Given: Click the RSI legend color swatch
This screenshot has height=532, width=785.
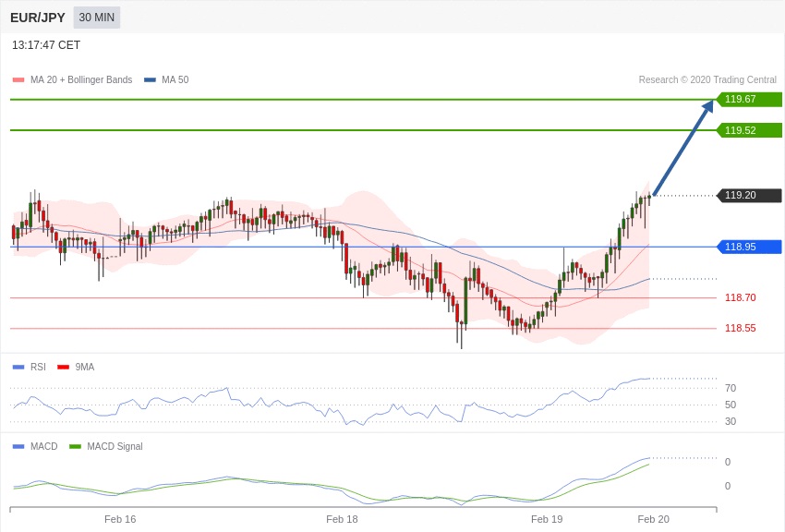Looking at the screenshot, I should pos(18,367).
